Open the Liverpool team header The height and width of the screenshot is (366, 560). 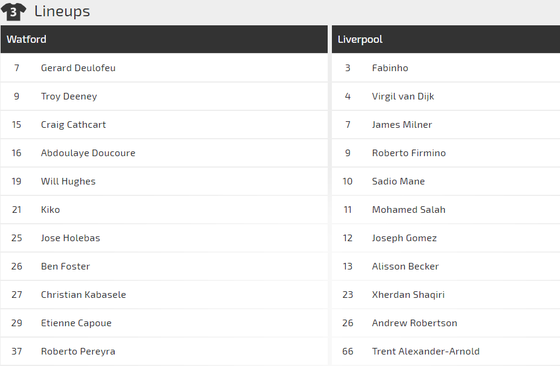(x=446, y=39)
